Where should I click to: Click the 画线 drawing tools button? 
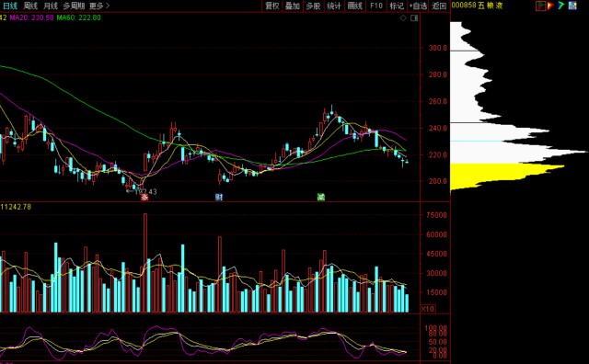(x=354, y=6)
